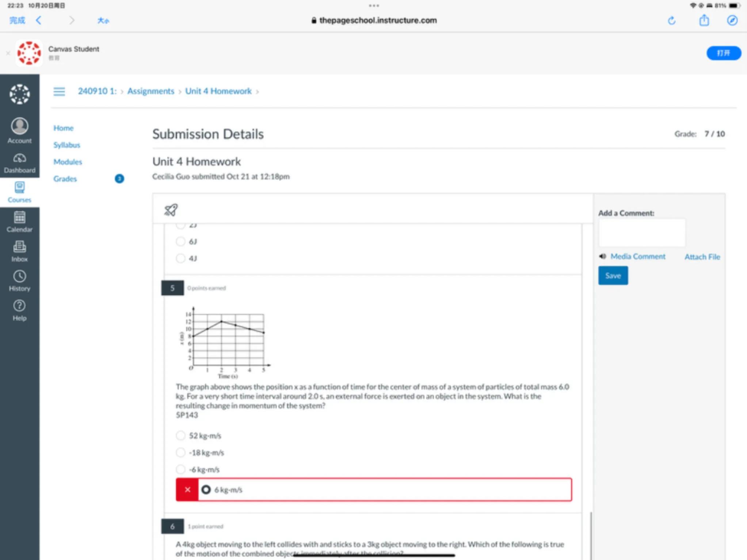
Task: Click inside the Add a Comment box
Action: [641, 233]
